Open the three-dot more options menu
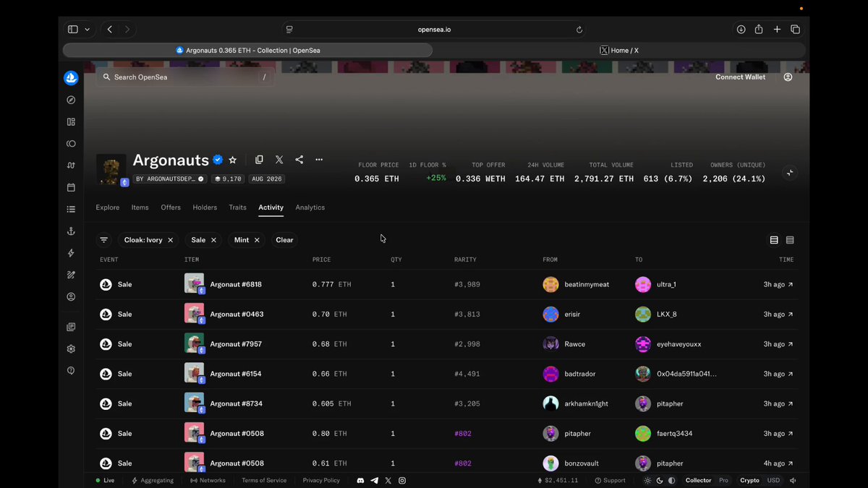Image resolution: width=868 pixels, height=488 pixels. click(x=319, y=160)
